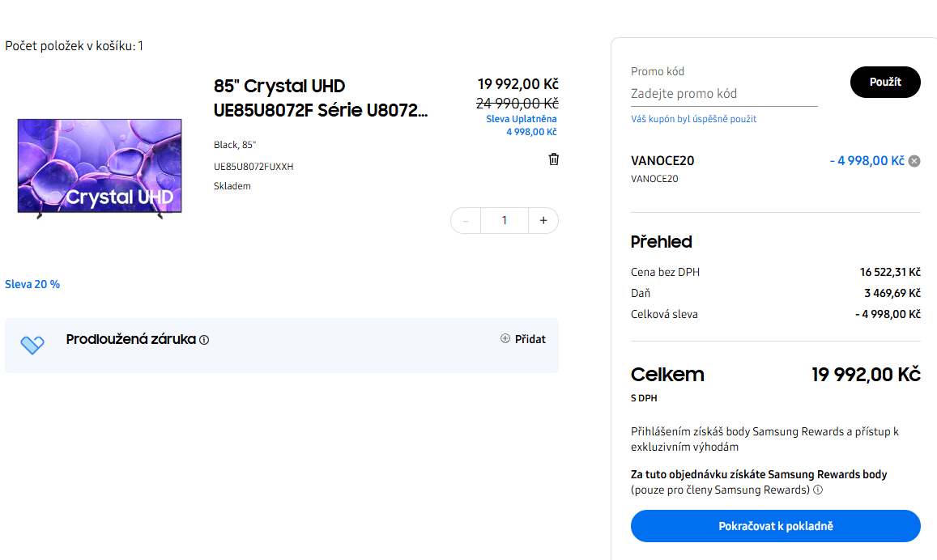This screenshot has width=937, height=560.
Task: Open the Prodloužená záruka info tooltip
Action: click(x=202, y=340)
